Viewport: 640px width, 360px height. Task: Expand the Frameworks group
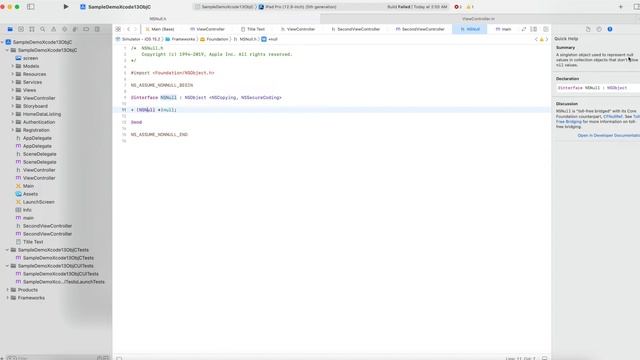7,298
